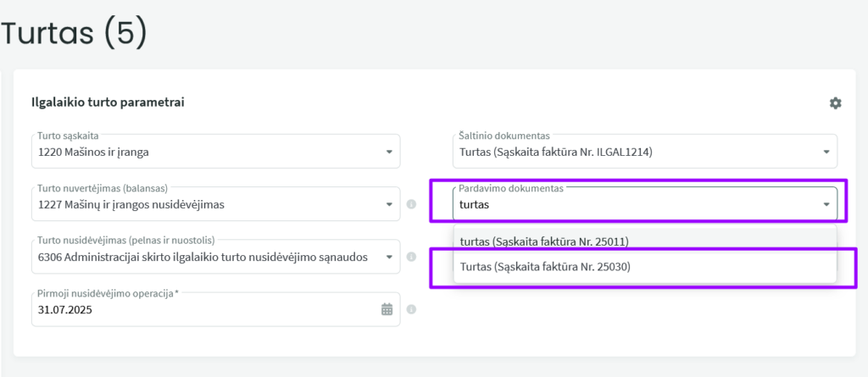The image size is (868, 377).
Task: Click the 1220 Mašinos ir įranga field
Action: click(x=203, y=152)
